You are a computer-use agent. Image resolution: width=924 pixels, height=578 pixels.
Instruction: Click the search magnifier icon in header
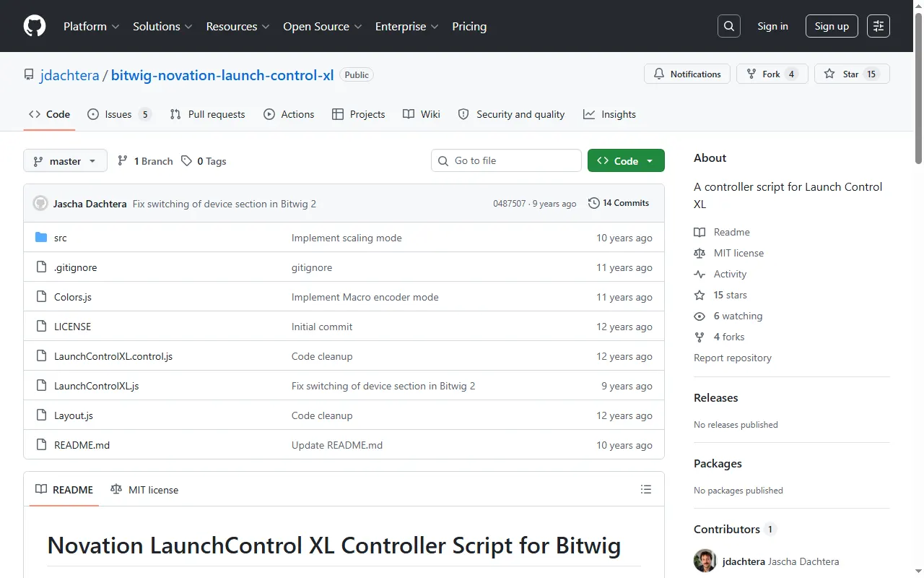729,26
